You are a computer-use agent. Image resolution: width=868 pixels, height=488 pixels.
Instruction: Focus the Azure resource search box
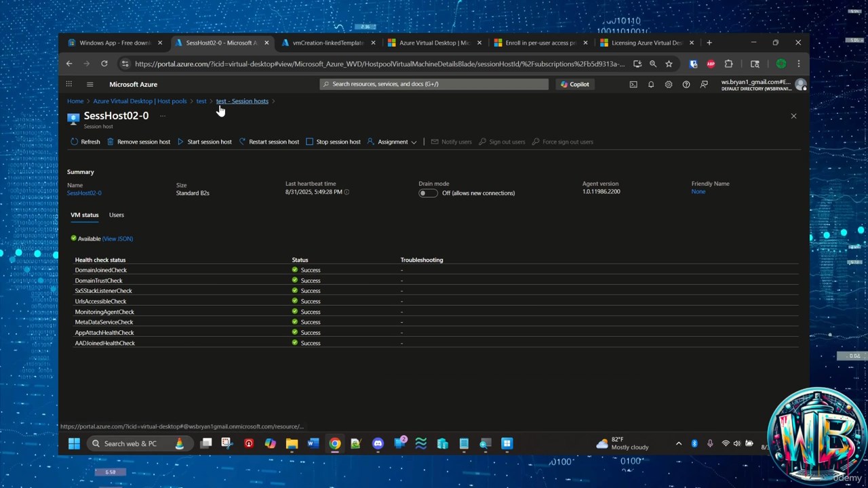[434, 84]
